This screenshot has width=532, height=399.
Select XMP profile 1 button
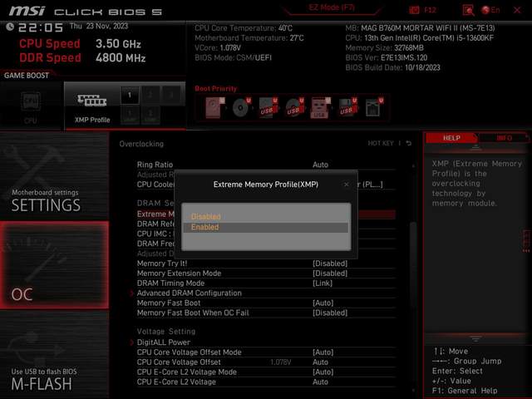point(130,96)
